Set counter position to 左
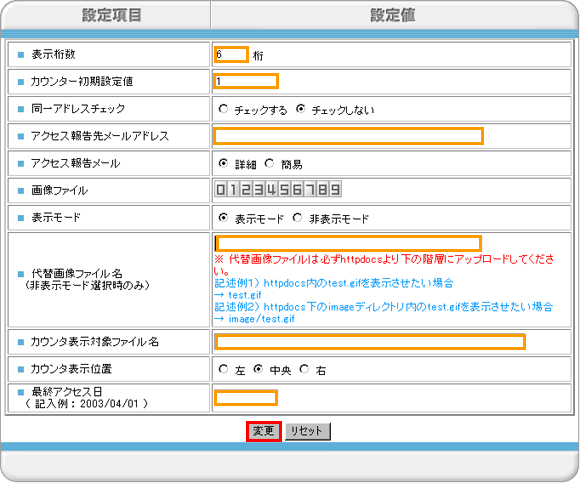This screenshot has width=580, height=483. (x=223, y=369)
